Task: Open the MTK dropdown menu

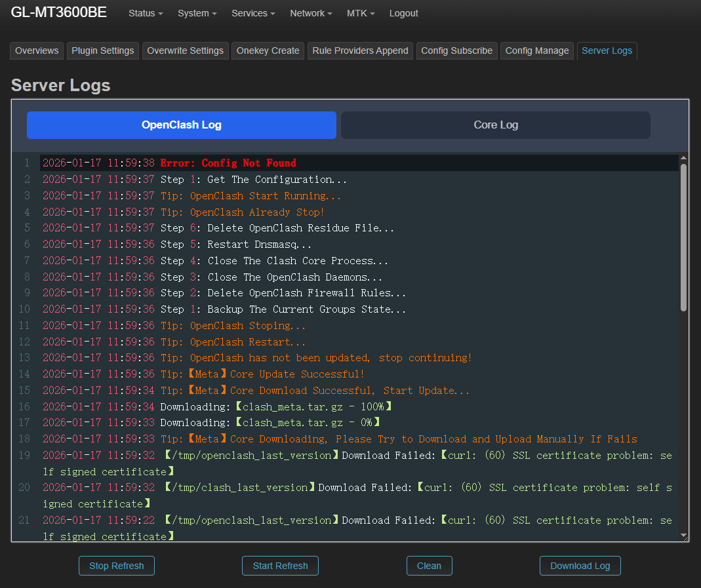Action: point(361,13)
